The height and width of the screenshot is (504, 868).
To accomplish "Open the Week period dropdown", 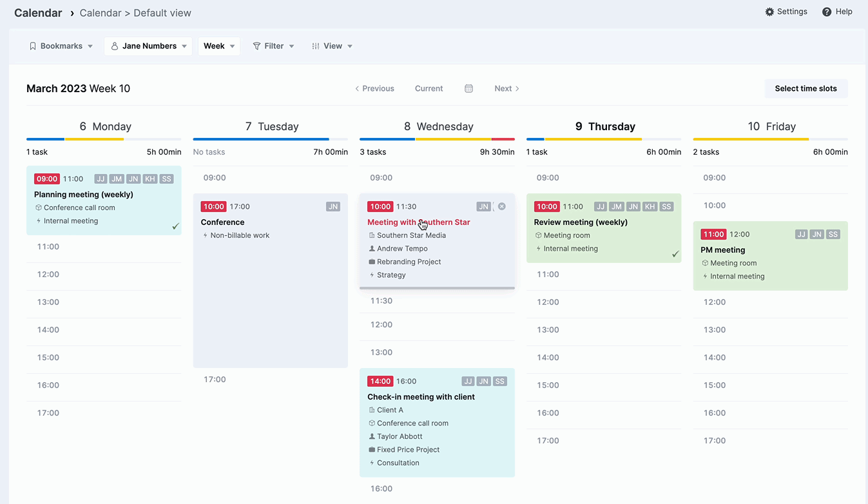I will (219, 46).
